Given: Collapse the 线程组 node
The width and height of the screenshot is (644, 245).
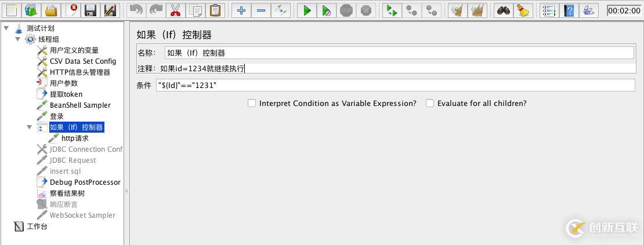Looking at the screenshot, I should [x=17, y=39].
